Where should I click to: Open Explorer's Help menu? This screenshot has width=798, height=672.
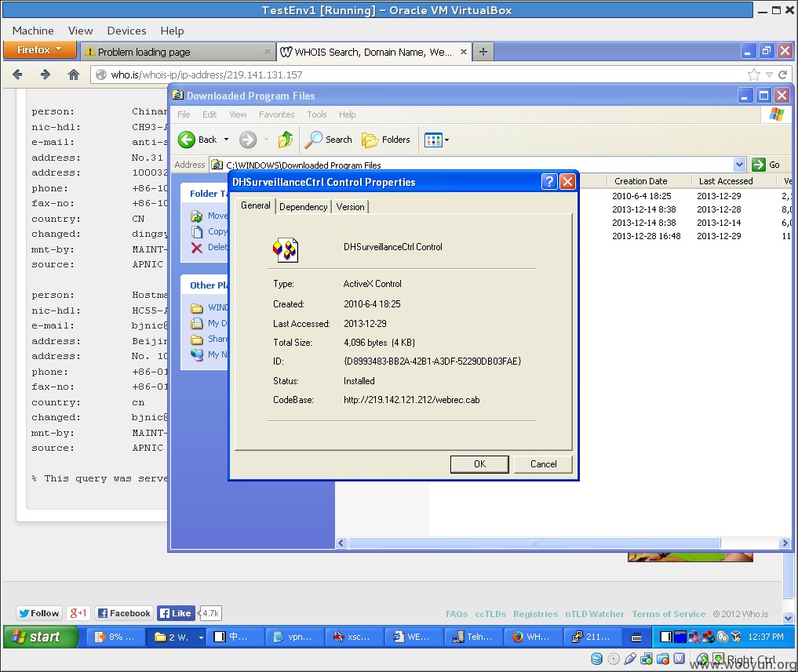pyautogui.click(x=347, y=114)
